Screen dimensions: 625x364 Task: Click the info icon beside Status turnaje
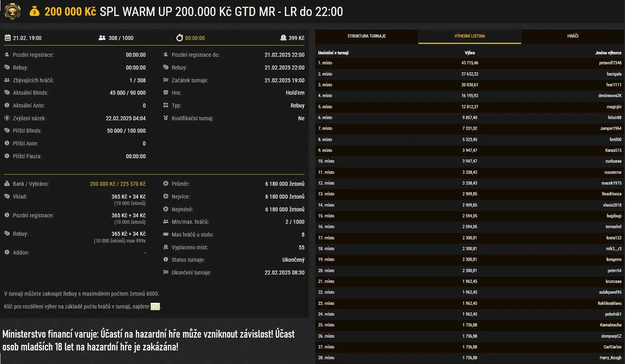[166, 260]
